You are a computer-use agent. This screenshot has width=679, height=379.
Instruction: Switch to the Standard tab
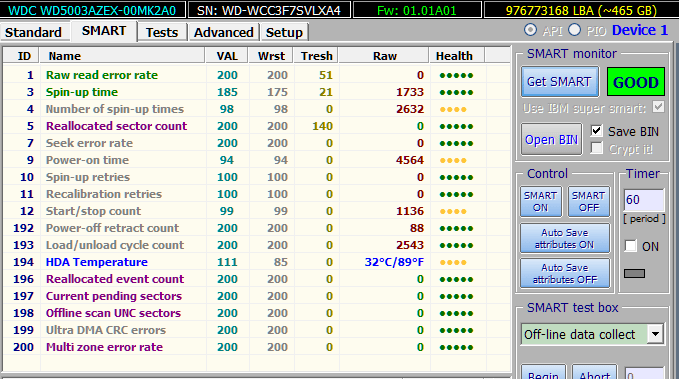tap(33, 32)
